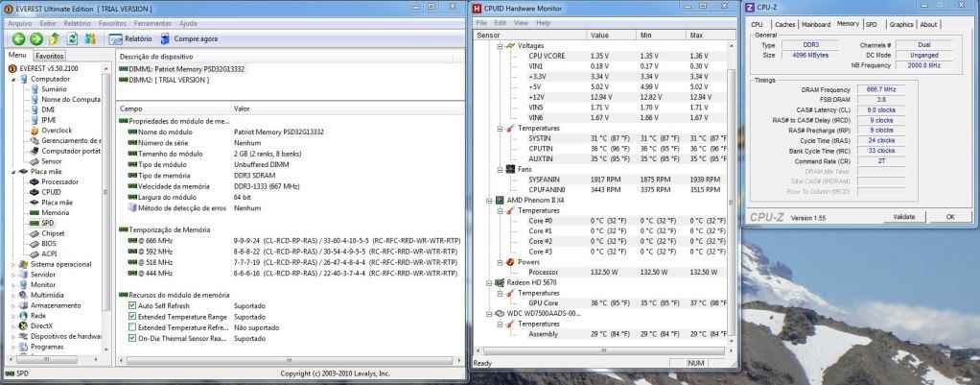Switch to the Mainboard tab in CPU-Z
Viewport: 980px width, 385px height.
click(816, 24)
